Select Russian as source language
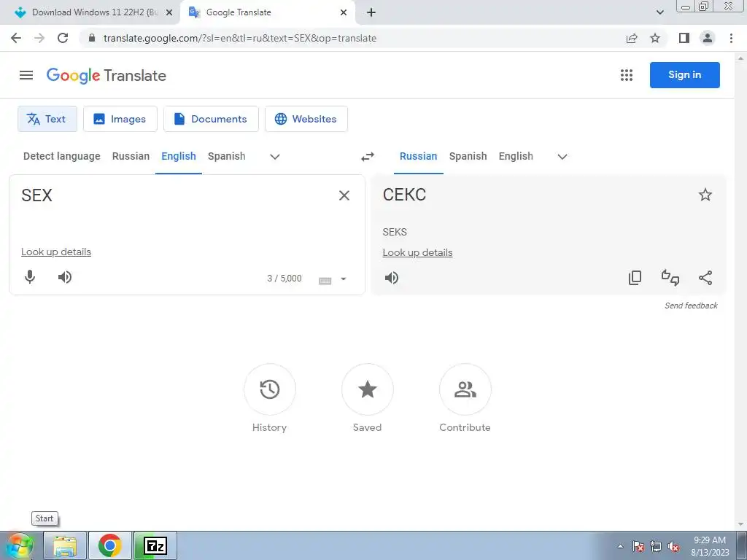Screen dimensions: 747x560 131,156
